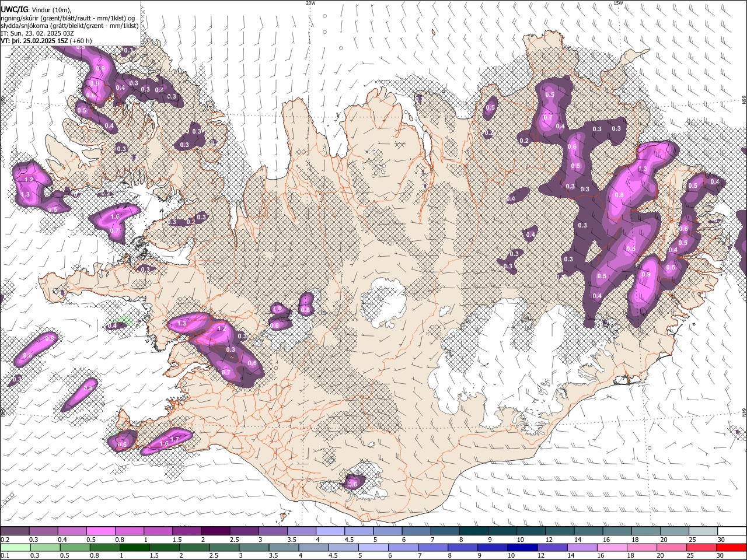747x560 pixels.
Task: Select the 0.3 green swatch, bottom legend row
Action: pos(44,547)
